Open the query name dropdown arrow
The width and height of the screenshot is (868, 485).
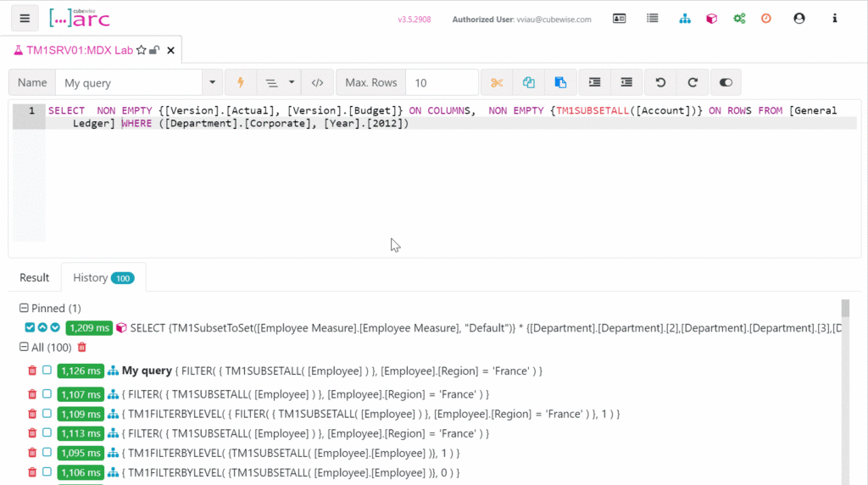point(211,82)
